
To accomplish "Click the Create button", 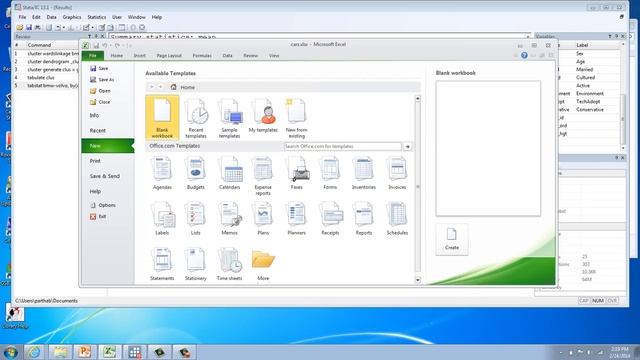I will point(452,239).
